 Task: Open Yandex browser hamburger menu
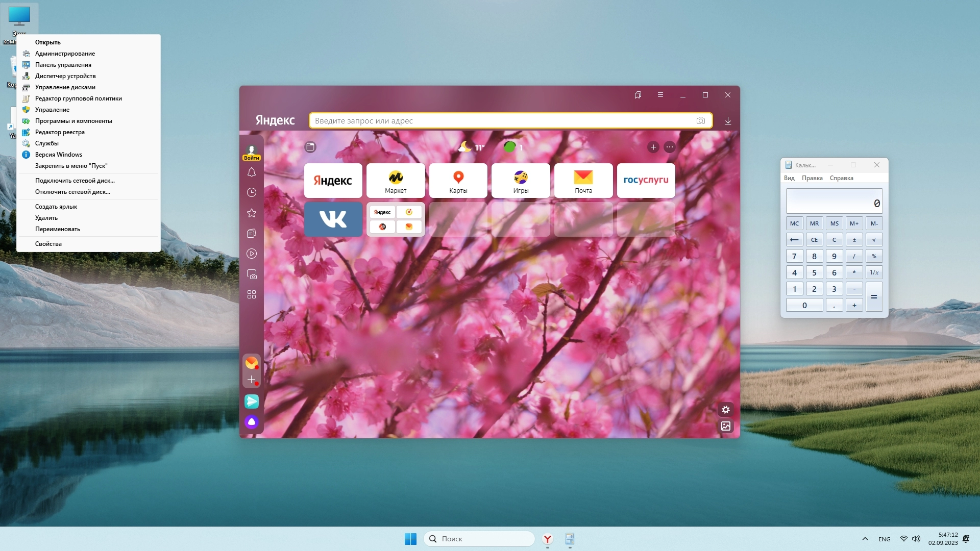coord(660,95)
